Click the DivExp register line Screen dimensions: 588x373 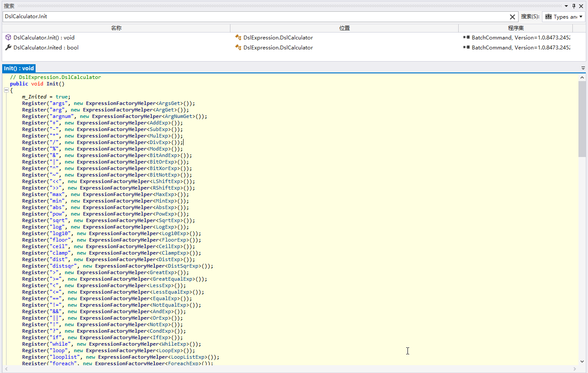click(102, 142)
